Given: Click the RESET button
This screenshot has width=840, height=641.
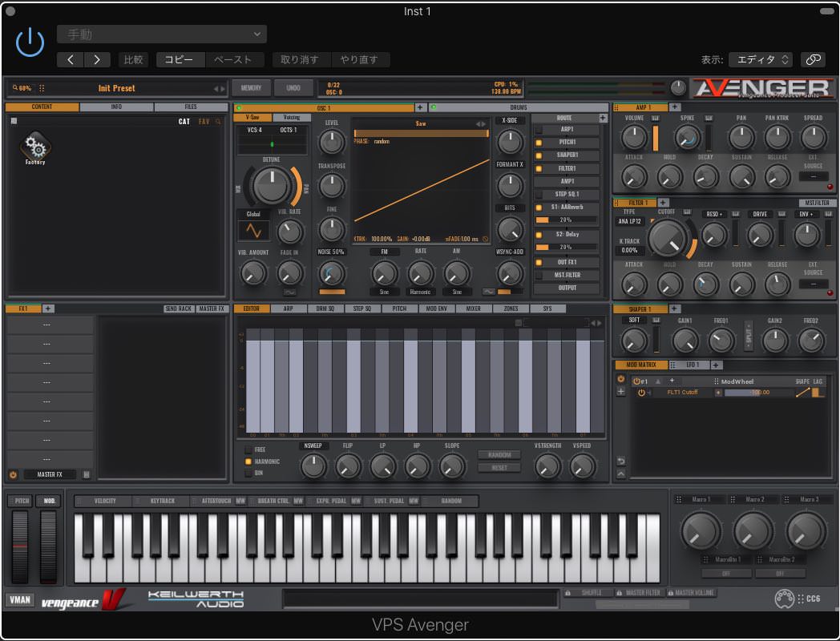Looking at the screenshot, I should (x=499, y=467).
